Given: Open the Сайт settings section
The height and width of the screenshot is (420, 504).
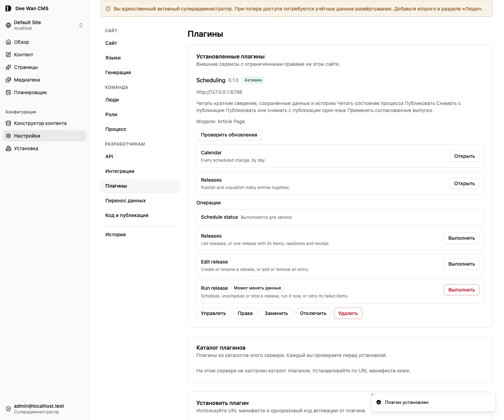Looking at the screenshot, I should (x=140, y=43).
